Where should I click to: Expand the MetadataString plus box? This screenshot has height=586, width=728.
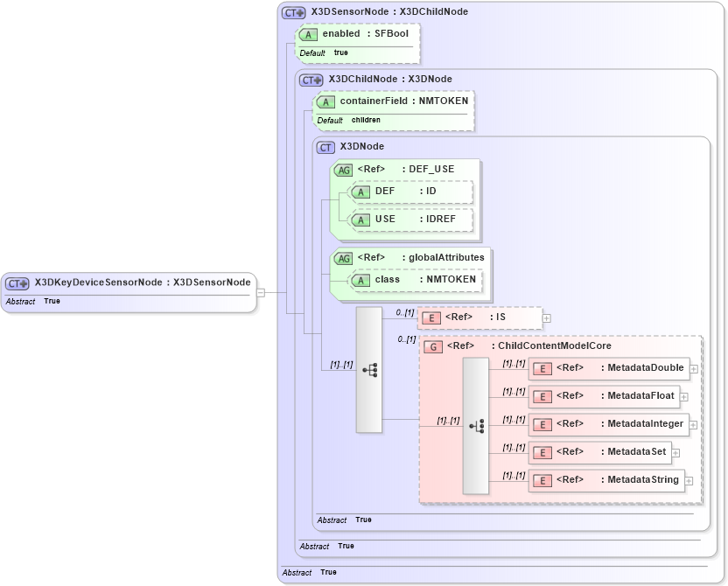(x=689, y=481)
